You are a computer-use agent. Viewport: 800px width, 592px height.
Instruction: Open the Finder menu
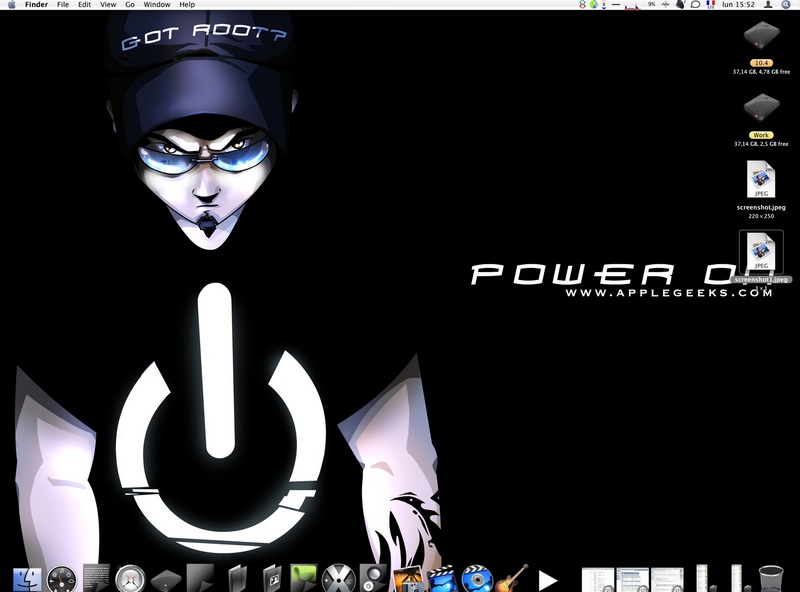coord(36,5)
